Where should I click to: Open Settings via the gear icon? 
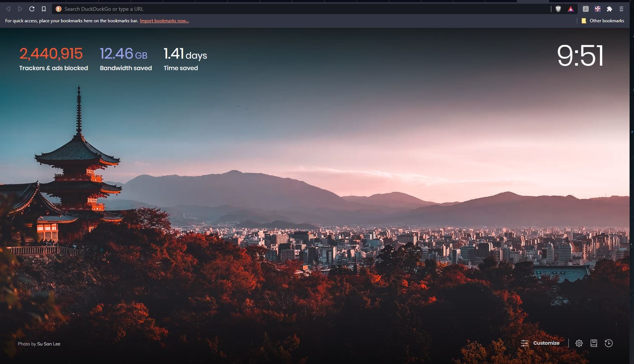(x=579, y=343)
